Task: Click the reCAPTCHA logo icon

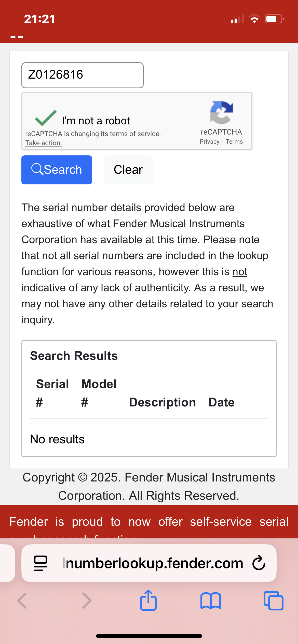Action: (x=221, y=112)
